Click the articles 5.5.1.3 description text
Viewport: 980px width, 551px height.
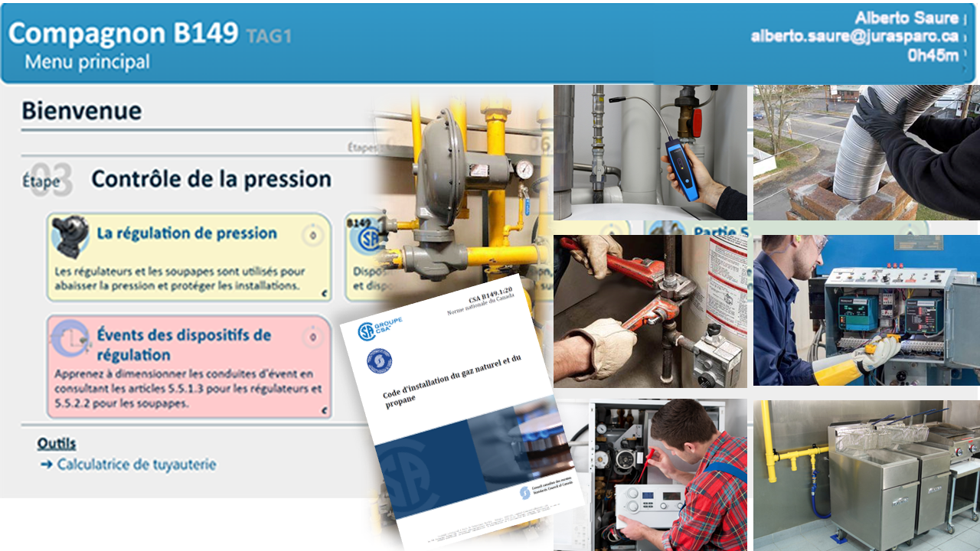click(188, 389)
